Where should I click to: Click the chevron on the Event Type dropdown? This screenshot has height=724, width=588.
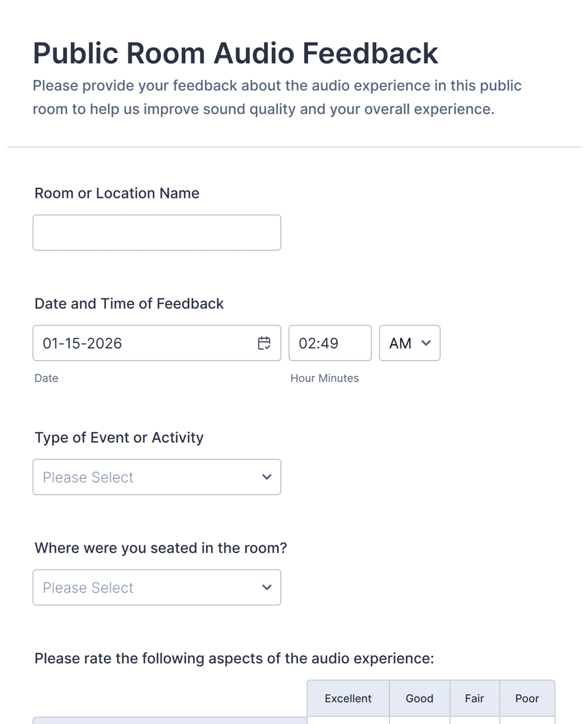click(266, 477)
